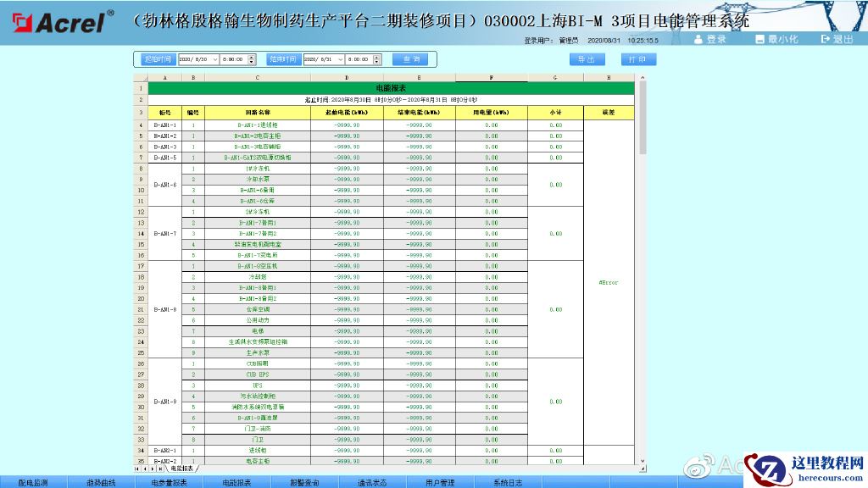
Task: Select row 10 header of spreadsheet
Action: click(141, 191)
